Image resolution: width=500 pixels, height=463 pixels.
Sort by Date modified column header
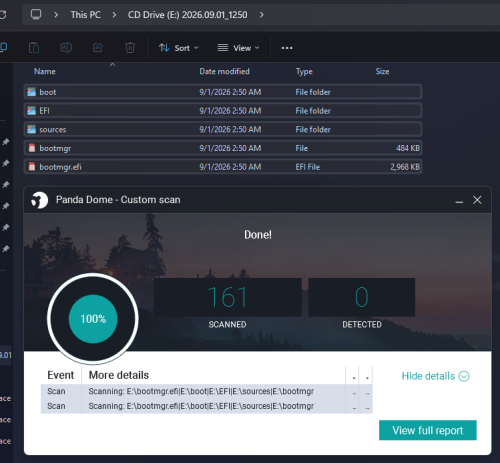click(x=224, y=71)
